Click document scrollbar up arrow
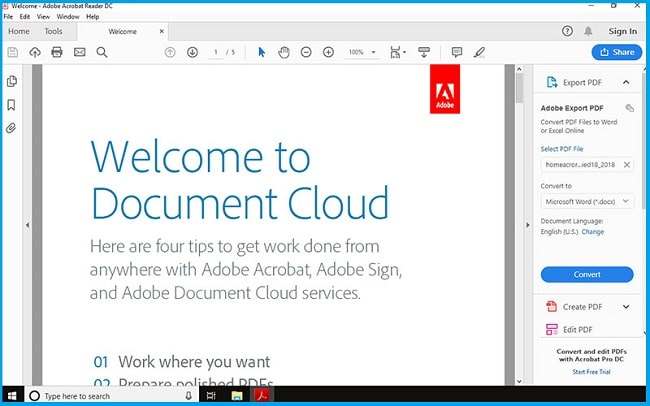 click(519, 69)
